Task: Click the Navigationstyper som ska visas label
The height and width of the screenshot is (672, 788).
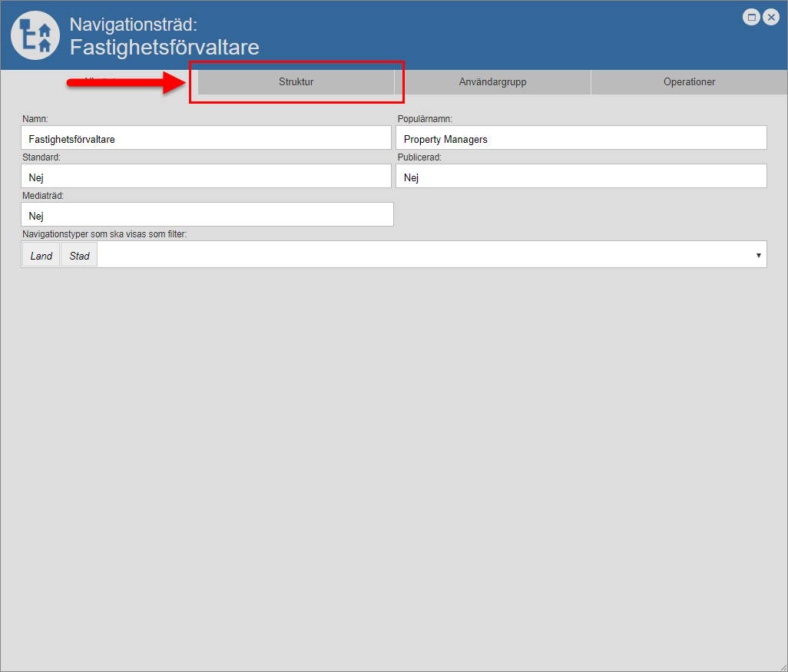Action: tap(104, 234)
